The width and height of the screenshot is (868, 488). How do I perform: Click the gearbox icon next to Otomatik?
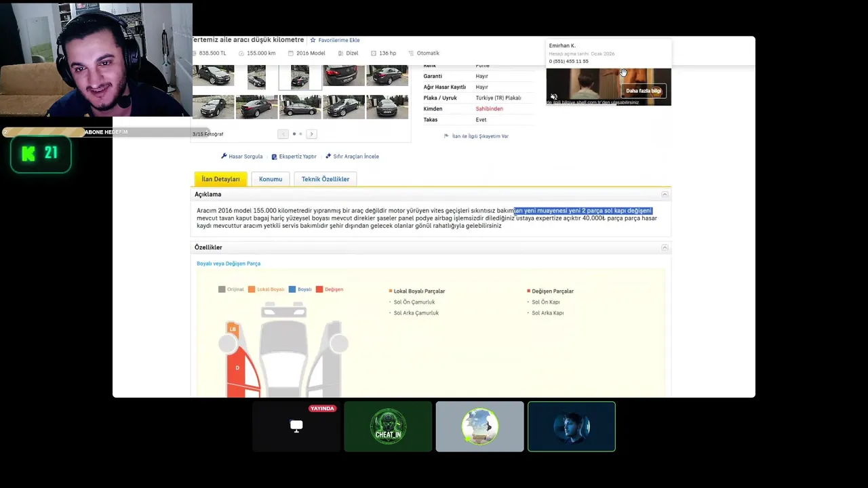pos(411,53)
